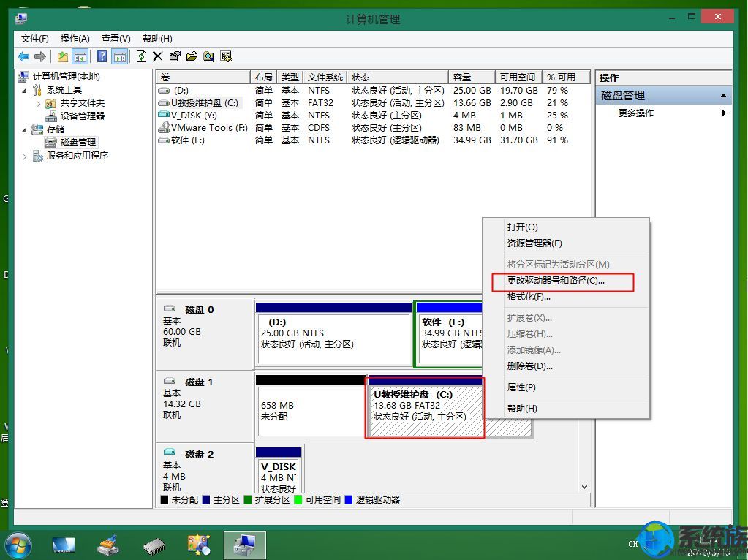Open the brush disk cleaner taskbar icon
The width and height of the screenshot is (748, 560).
pos(107,545)
